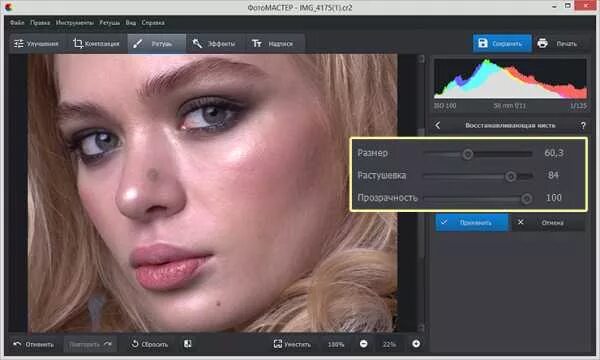Adjust the Размер size slider

pyautogui.click(x=478, y=154)
